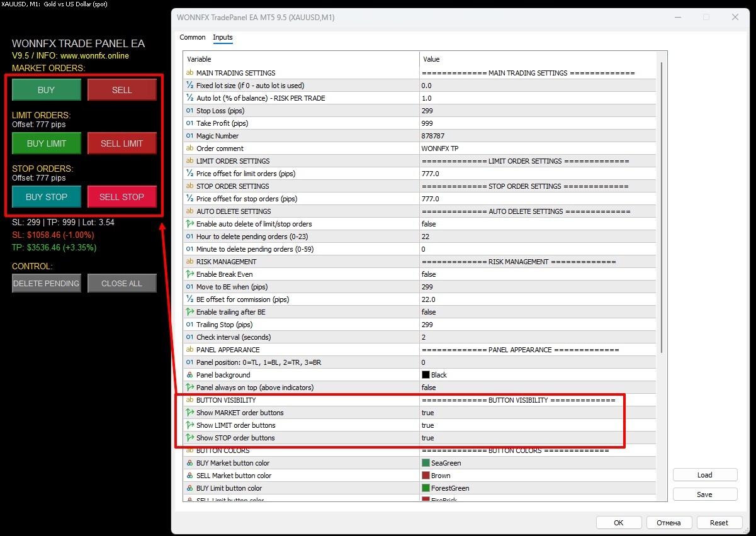Switch to the Common tab

[x=193, y=37]
